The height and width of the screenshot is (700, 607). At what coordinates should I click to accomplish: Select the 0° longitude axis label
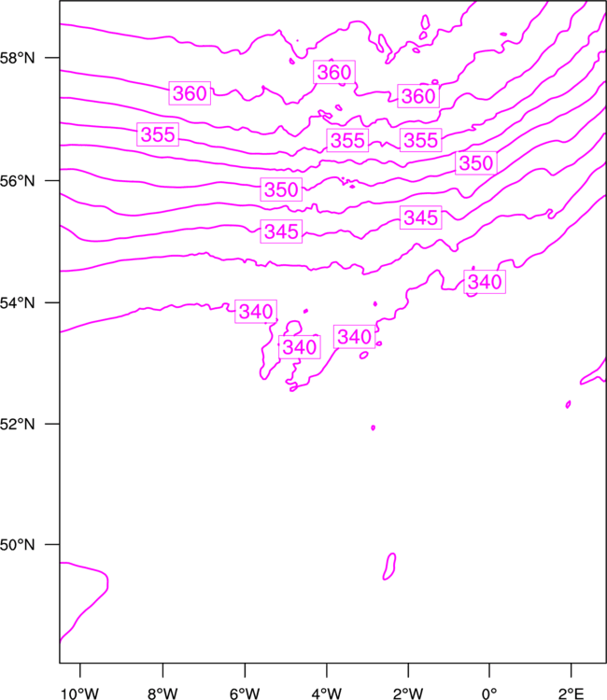pyautogui.click(x=489, y=693)
